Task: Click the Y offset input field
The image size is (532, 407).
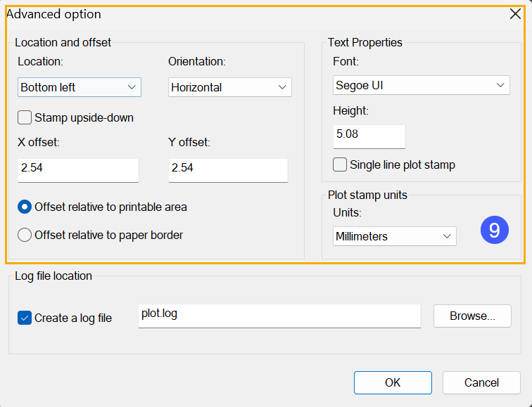Action: [x=228, y=170]
